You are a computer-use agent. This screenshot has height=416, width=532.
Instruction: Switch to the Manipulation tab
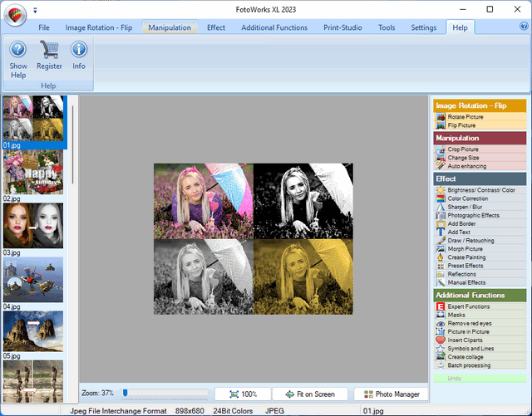pyautogui.click(x=169, y=27)
